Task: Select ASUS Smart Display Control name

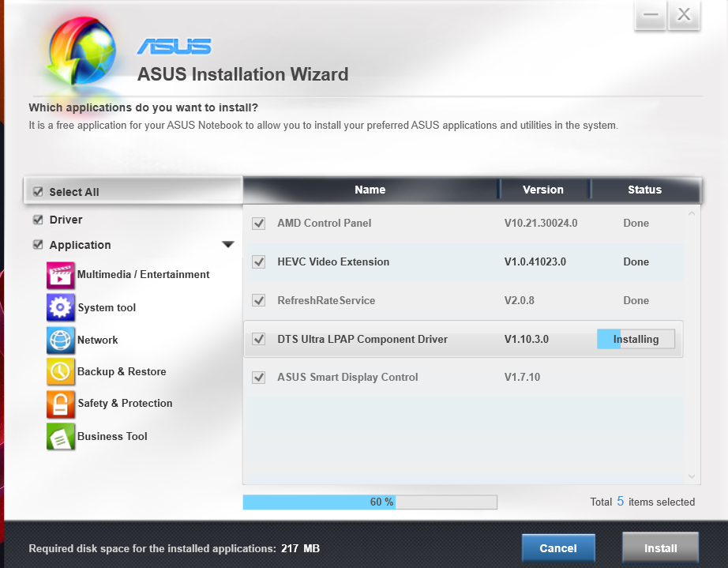Action: pyautogui.click(x=347, y=377)
